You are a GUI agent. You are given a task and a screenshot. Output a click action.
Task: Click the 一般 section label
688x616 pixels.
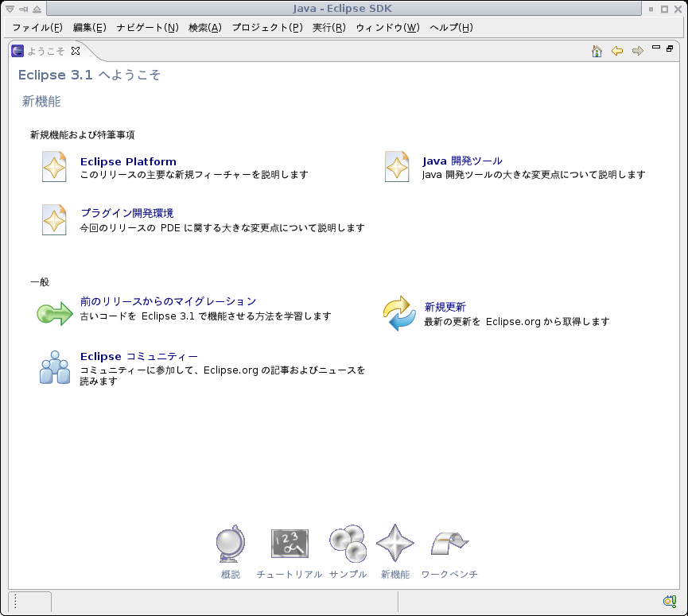click(40, 282)
